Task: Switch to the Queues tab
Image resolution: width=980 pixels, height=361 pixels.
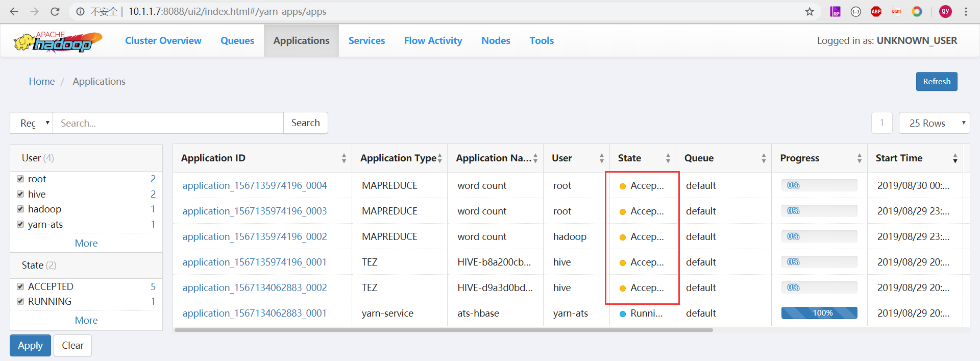Action: 237,41
